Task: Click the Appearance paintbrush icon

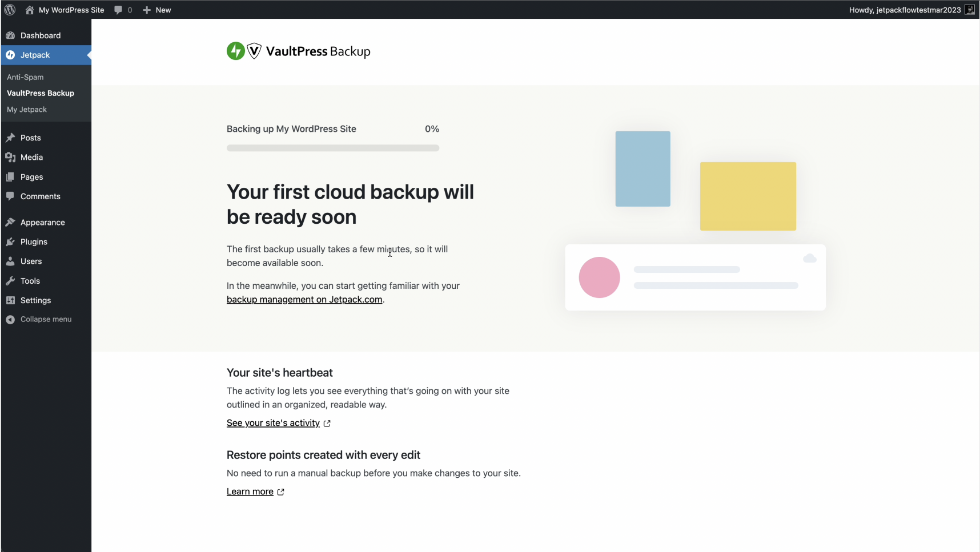Action: tap(10, 222)
